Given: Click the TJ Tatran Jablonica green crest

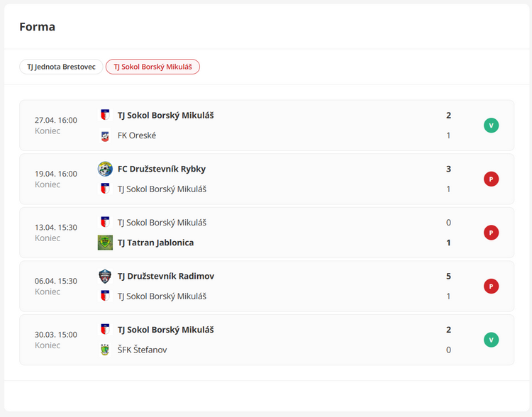Looking at the screenshot, I should (105, 243).
